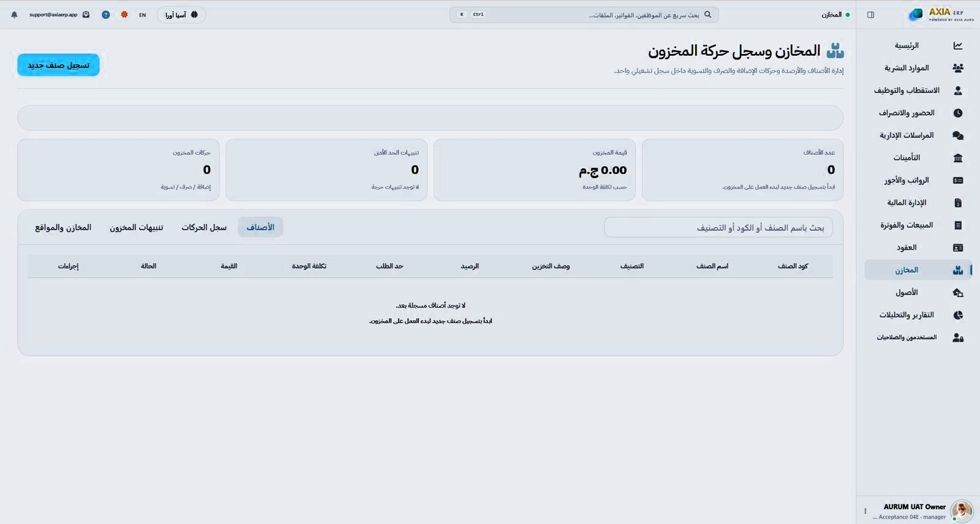
Task: Toggle light theme with the sun icon
Action: point(124,15)
